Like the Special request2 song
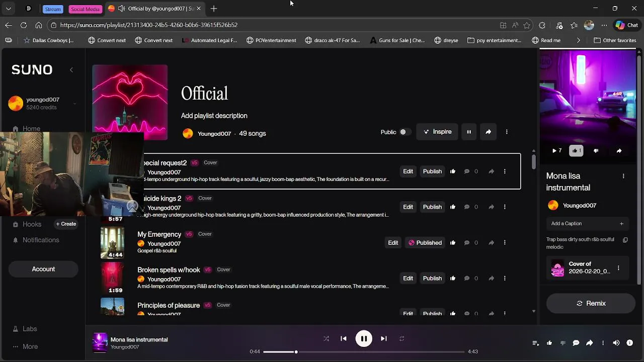Screen dimensions: 644x362 click(x=453, y=171)
